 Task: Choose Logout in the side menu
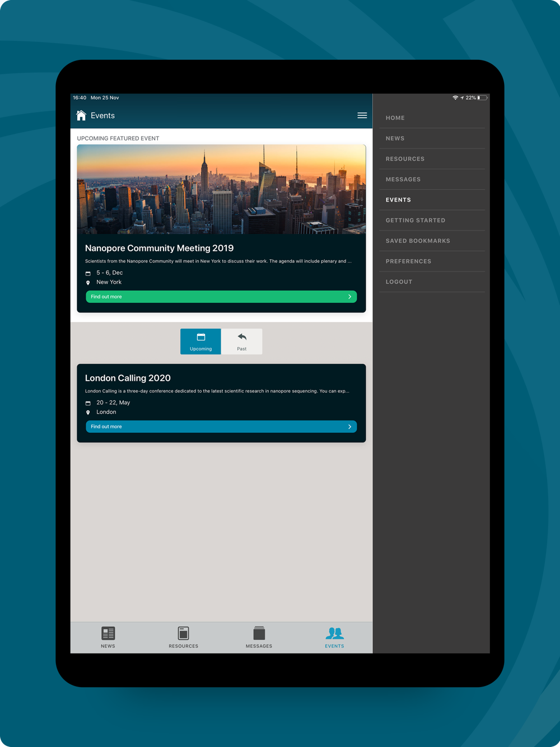pyautogui.click(x=432, y=282)
